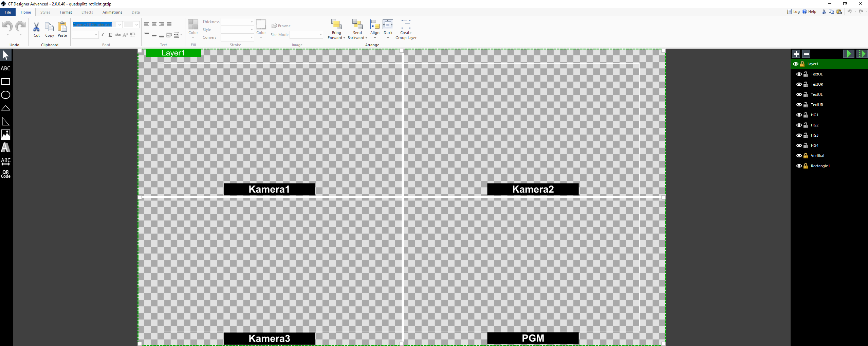Select the rectangle shape tool
Screen dimensions: 868x346
click(x=6, y=82)
